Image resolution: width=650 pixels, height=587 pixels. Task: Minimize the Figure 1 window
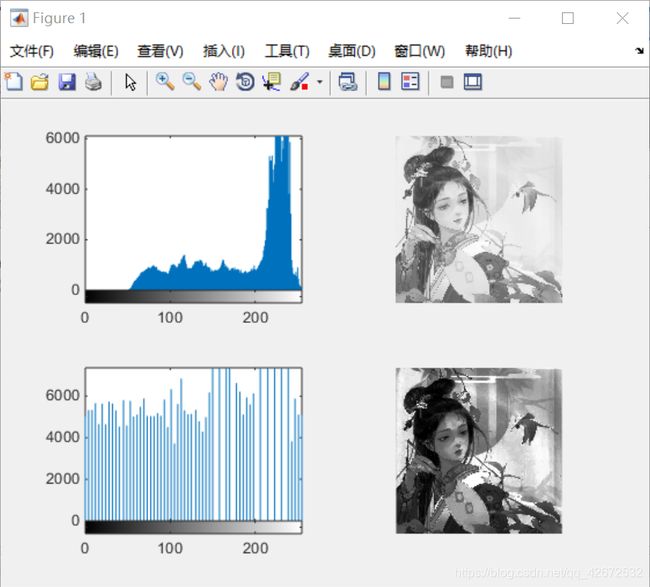click(x=514, y=18)
